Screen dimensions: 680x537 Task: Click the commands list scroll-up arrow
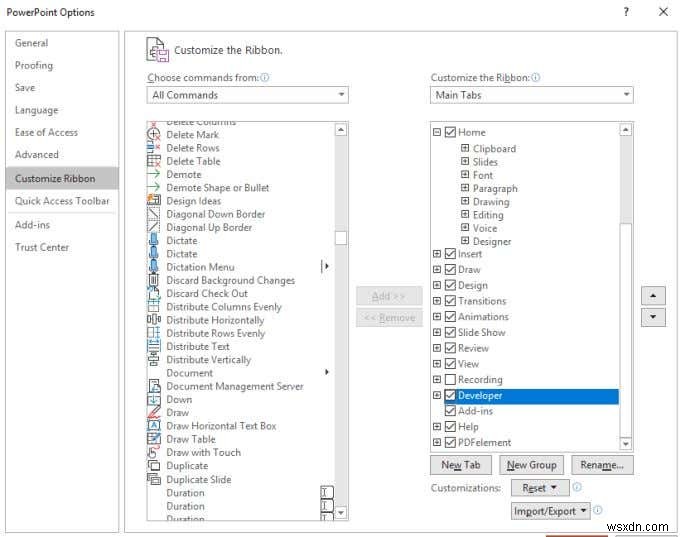tap(341, 130)
